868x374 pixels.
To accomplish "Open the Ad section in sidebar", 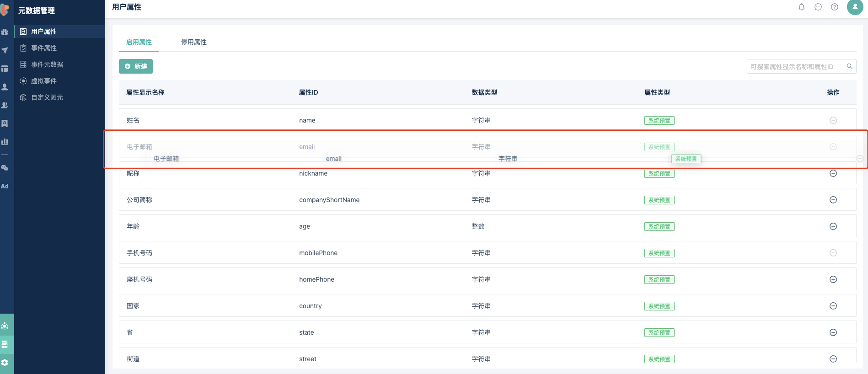I will pyautogui.click(x=5, y=186).
